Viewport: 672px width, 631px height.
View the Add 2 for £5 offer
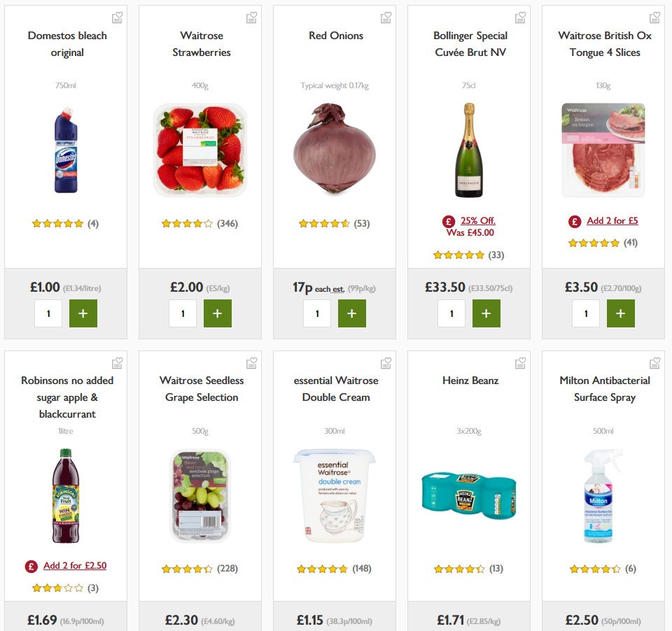tap(612, 221)
